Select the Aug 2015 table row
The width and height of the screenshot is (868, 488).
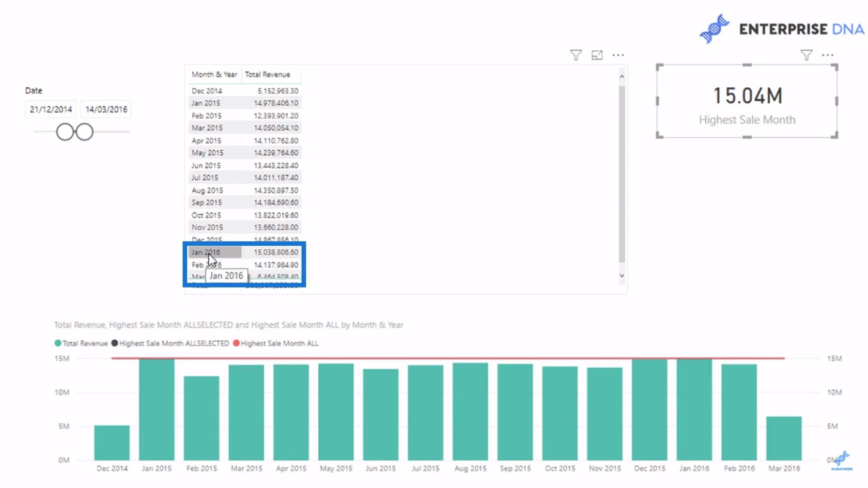click(x=245, y=190)
